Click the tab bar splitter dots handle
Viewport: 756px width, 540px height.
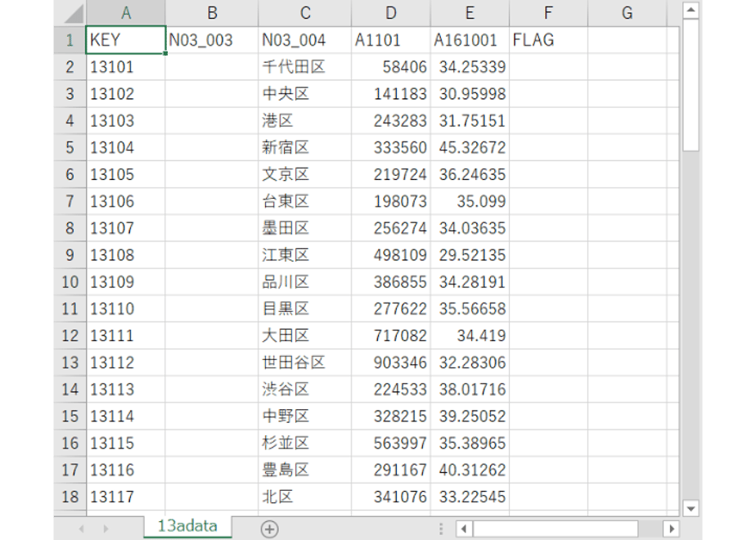441,529
